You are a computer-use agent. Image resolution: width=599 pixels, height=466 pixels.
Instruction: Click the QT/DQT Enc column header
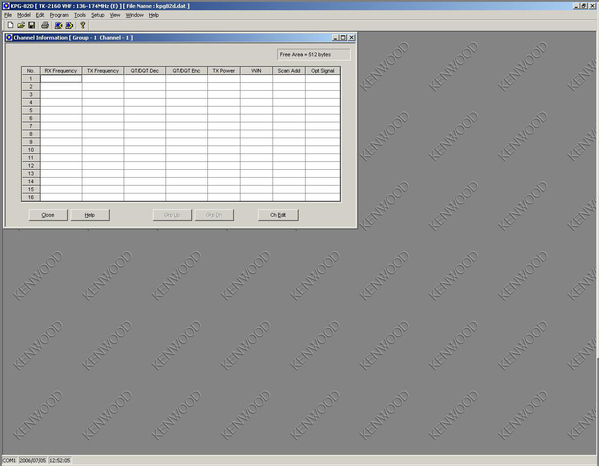coord(186,71)
